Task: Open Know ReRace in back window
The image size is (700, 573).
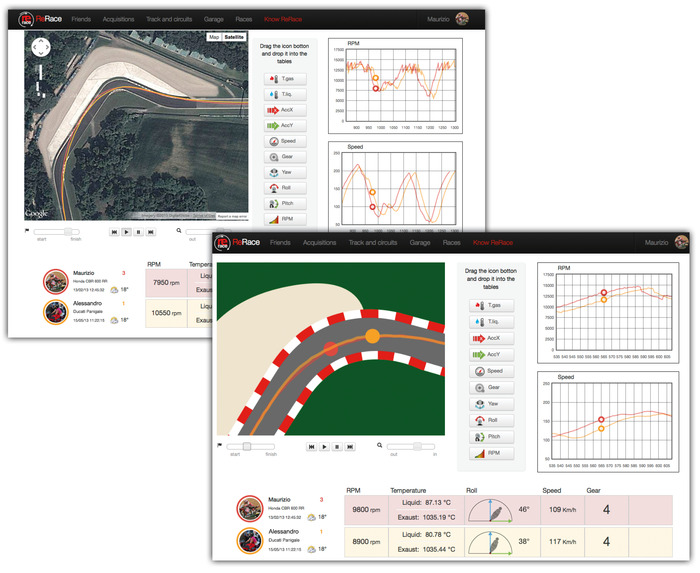Action: (283, 19)
